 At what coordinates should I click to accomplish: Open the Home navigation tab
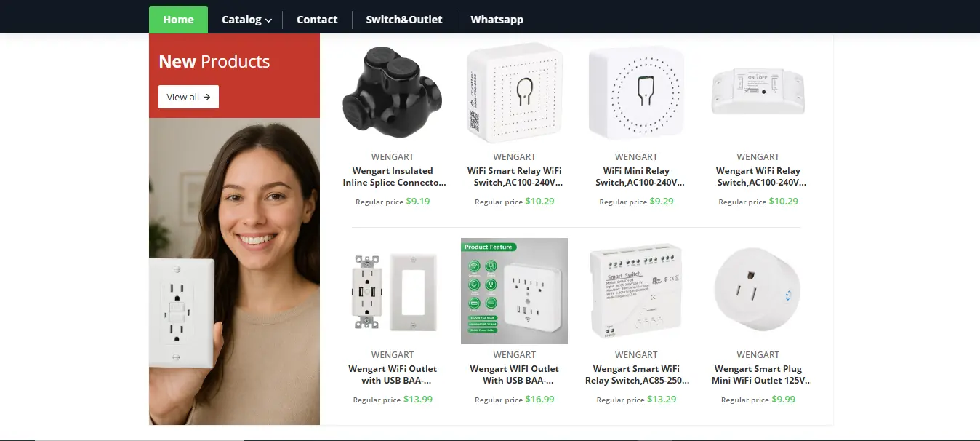point(178,20)
